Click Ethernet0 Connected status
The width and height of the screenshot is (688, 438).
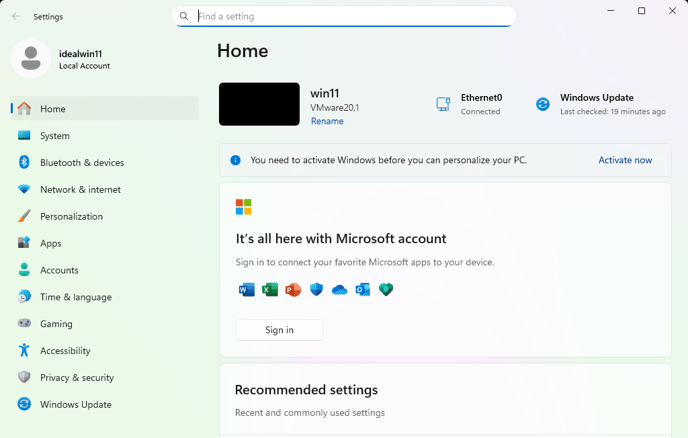click(x=469, y=104)
